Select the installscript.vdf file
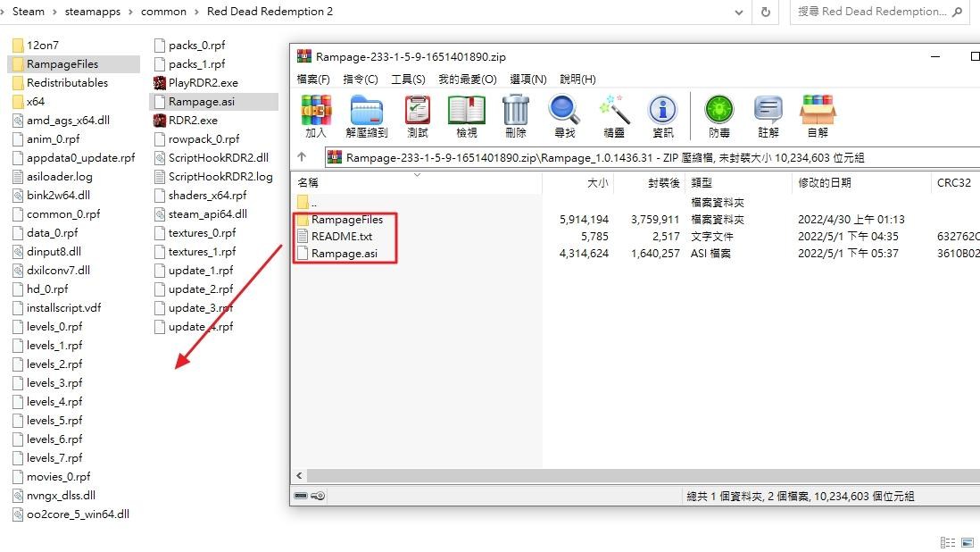 (57, 307)
